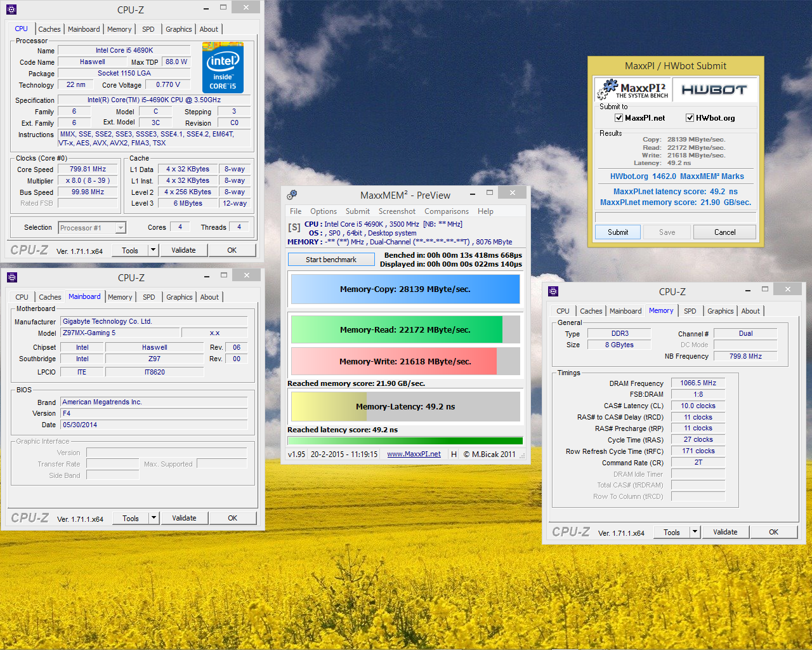
Task: Open Tools dropdown arrow in Mainboard window
Action: pyautogui.click(x=154, y=518)
